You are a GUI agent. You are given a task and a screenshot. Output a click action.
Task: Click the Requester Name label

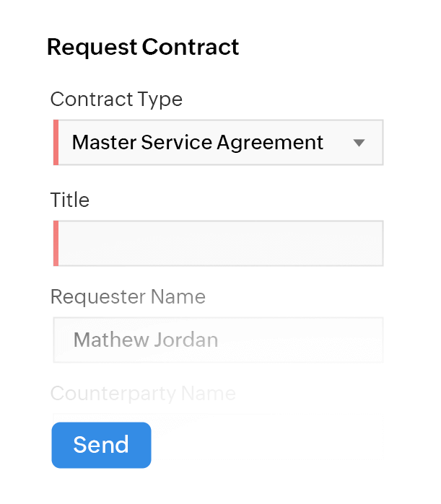click(x=128, y=296)
